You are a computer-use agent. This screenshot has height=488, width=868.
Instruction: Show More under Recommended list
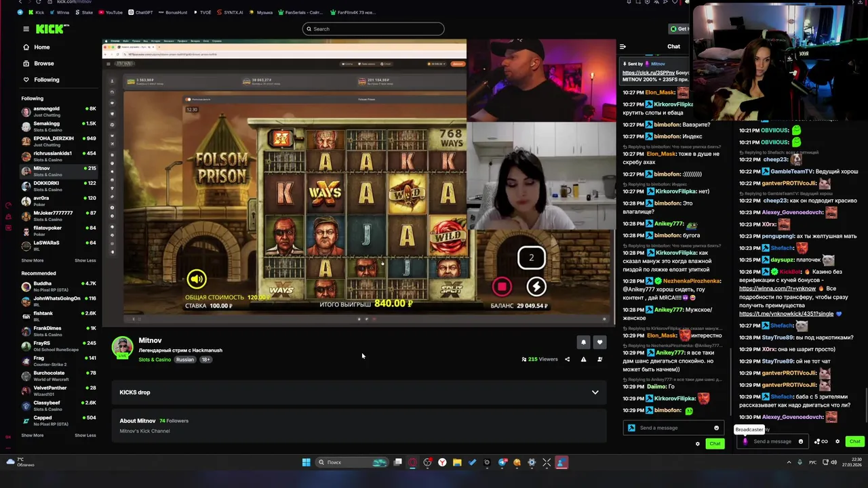(32, 435)
